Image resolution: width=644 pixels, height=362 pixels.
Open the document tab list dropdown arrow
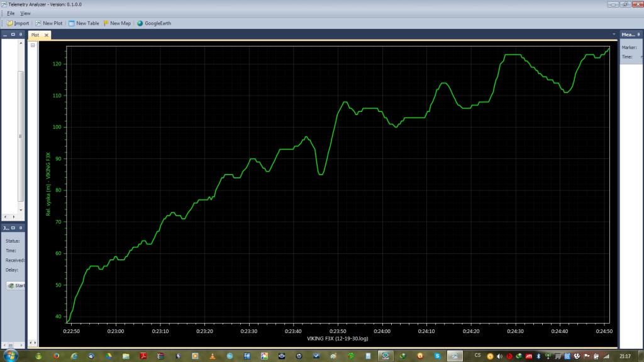pos(613,35)
